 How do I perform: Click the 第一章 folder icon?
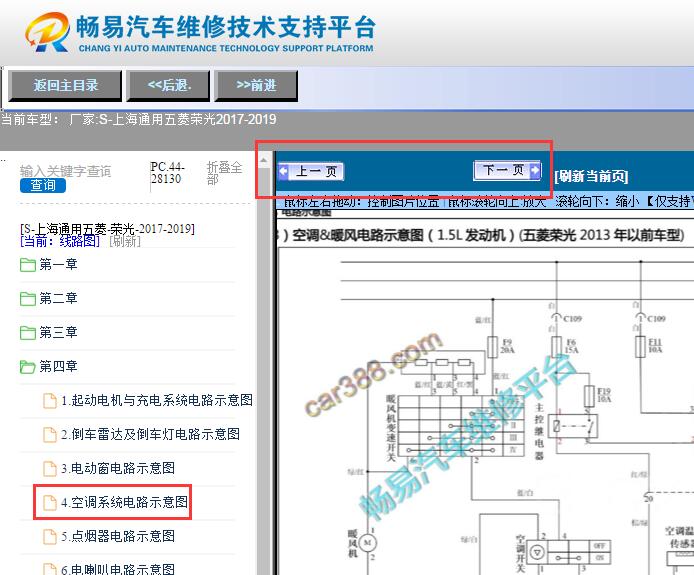(x=28, y=265)
